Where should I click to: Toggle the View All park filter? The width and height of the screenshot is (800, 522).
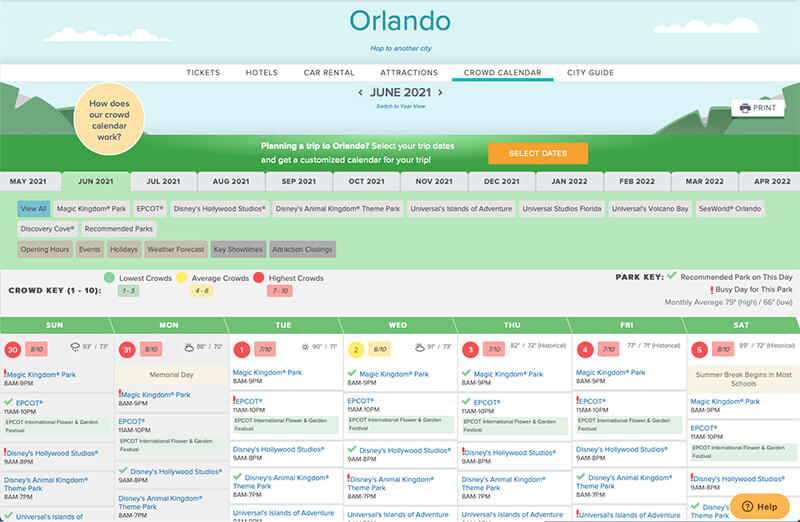(34, 209)
